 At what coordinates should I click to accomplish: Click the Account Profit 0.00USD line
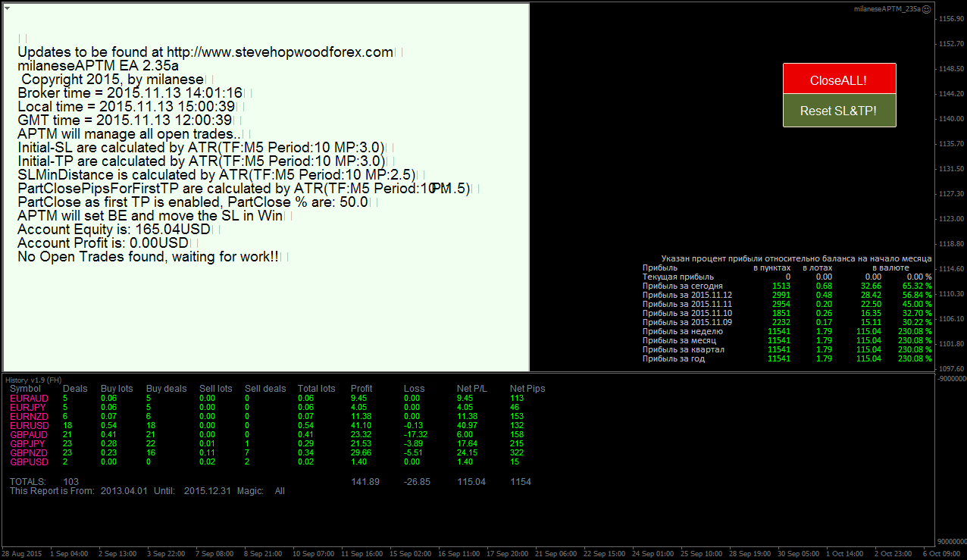point(102,243)
